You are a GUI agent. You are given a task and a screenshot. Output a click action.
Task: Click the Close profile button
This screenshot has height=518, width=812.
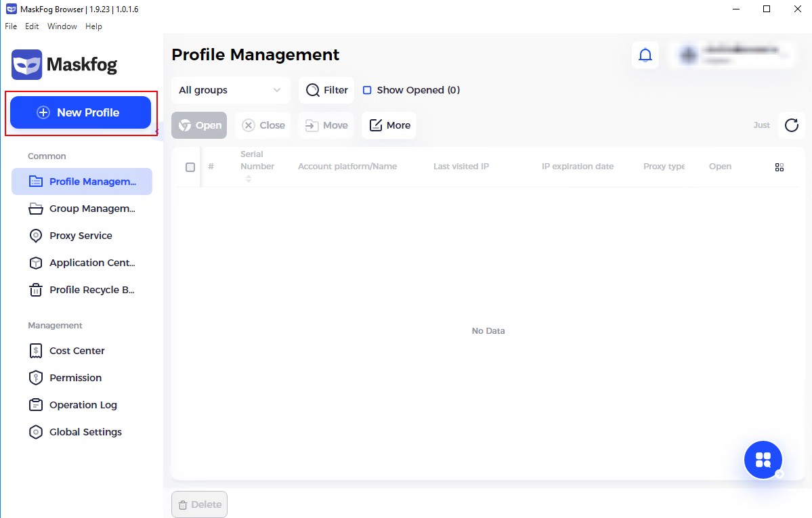pyautogui.click(x=263, y=125)
